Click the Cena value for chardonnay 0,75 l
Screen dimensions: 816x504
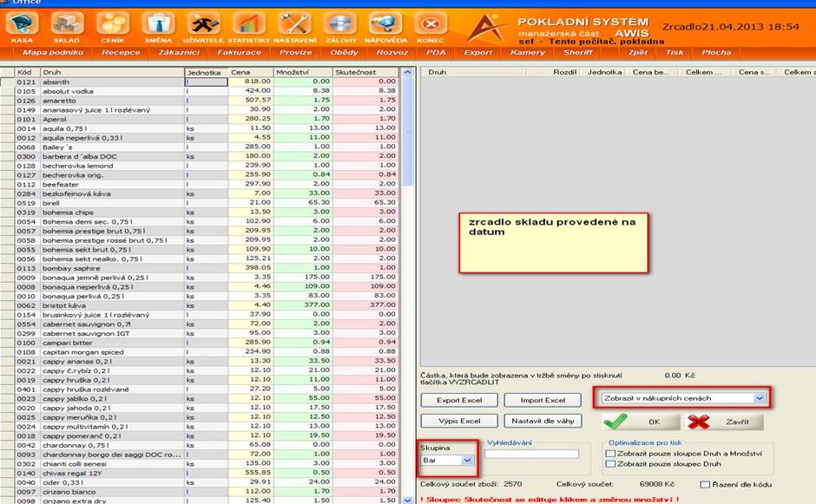coord(250,445)
